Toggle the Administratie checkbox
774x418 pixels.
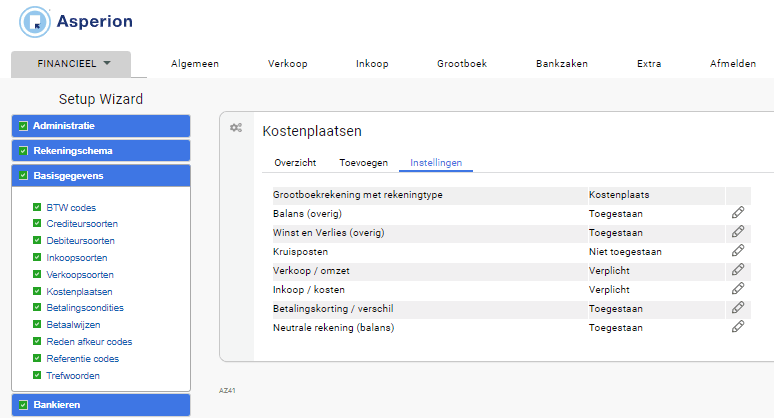[x=23, y=126]
